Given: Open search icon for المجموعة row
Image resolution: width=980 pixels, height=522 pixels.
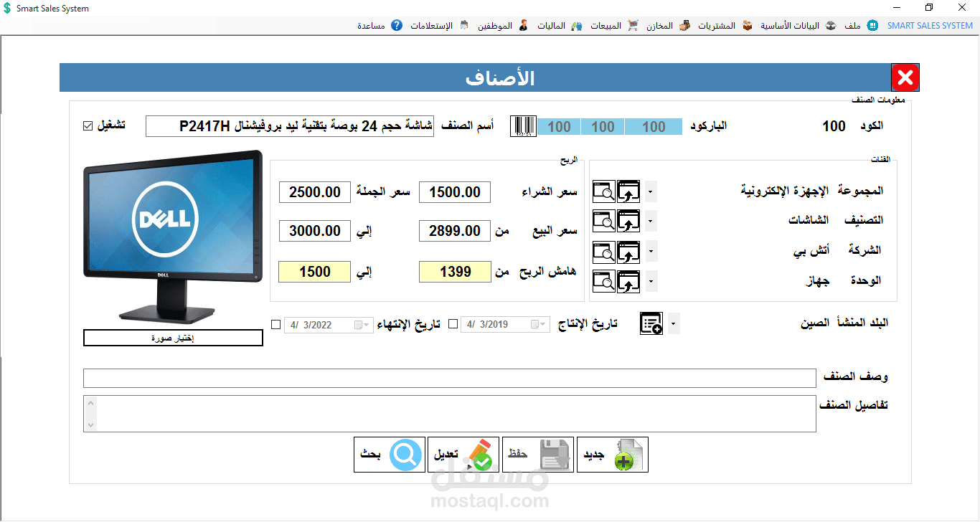Looking at the screenshot, I should [603, 191].
